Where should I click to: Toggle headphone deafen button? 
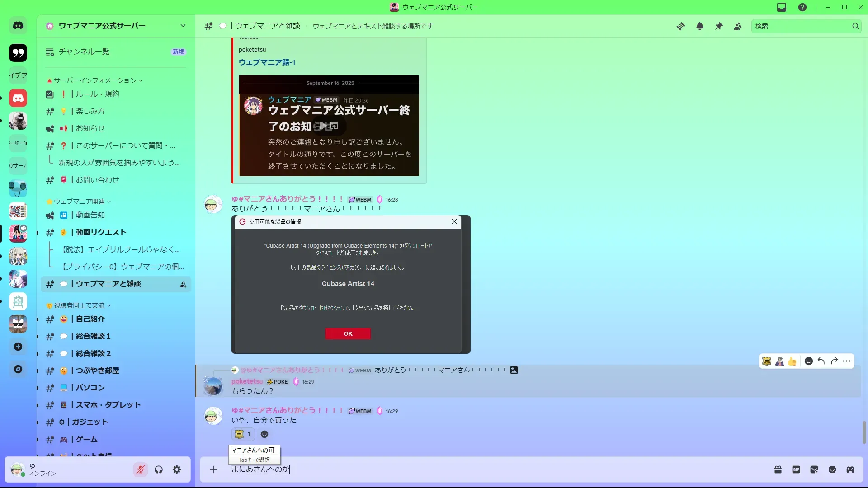tap(159, 469)
